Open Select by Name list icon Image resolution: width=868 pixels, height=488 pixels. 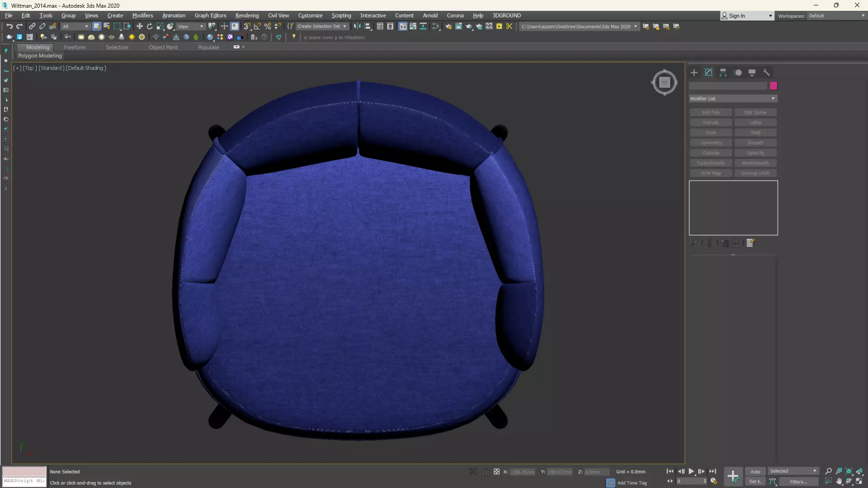click(107, 26)
